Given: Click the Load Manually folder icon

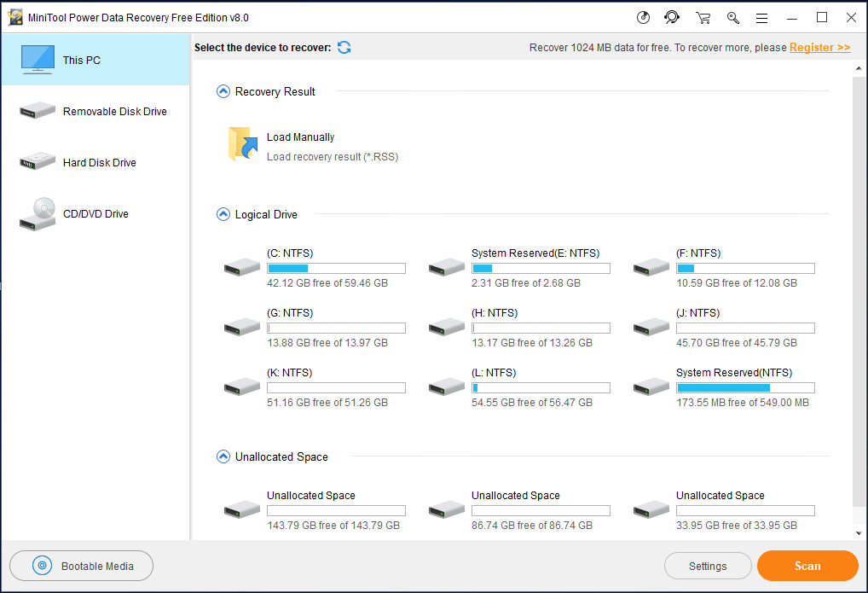Looking at the screenshot, I should tap(243, 144).
